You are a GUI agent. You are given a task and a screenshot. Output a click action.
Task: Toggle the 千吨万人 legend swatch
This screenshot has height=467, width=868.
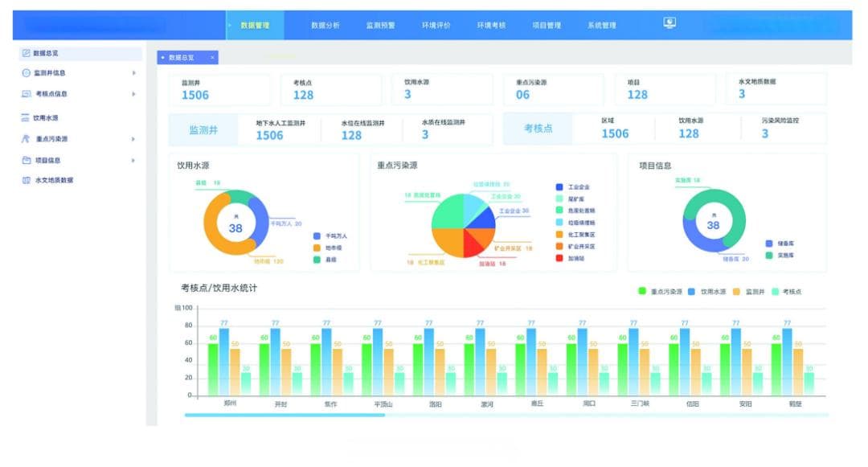(x=317, y=236)
